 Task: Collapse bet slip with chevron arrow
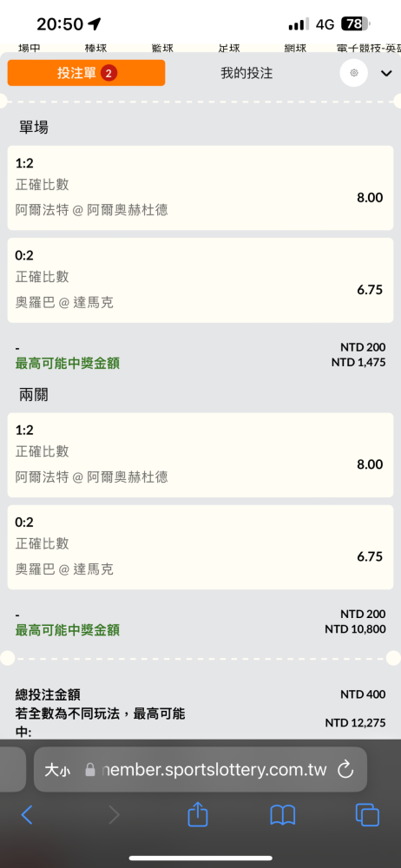point(386,73)
